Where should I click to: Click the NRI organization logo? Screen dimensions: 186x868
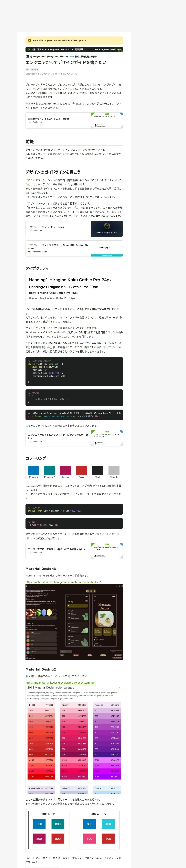pyautogui.click(x=73, y=57)
